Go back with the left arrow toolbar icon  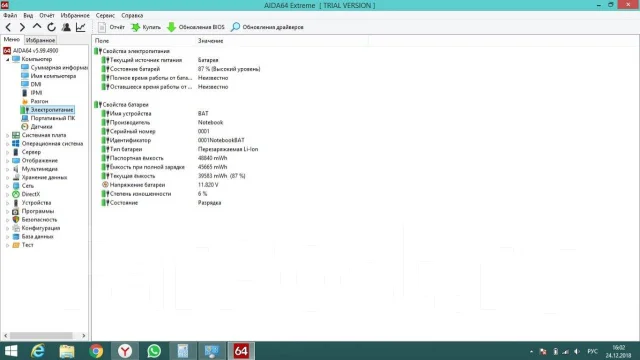(8, 27)
